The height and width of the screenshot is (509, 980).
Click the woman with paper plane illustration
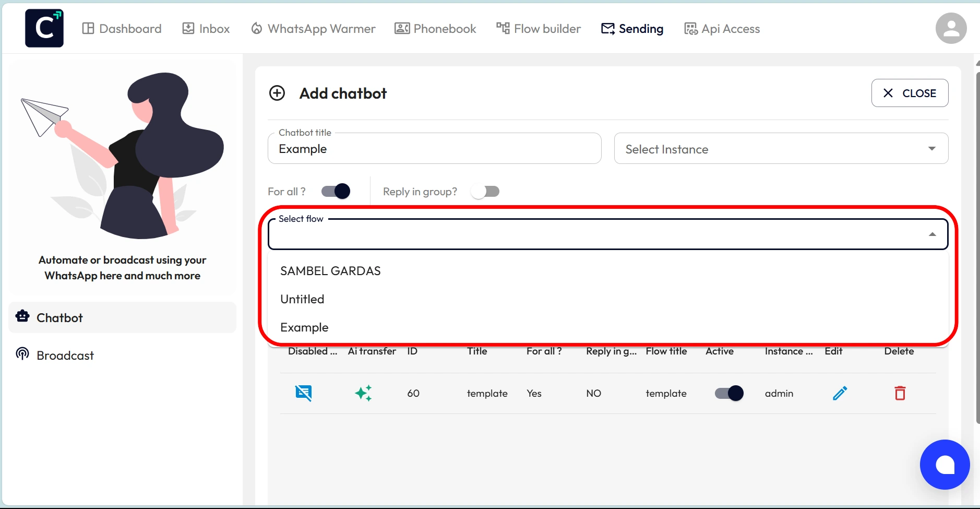click(x=123, y=156)
